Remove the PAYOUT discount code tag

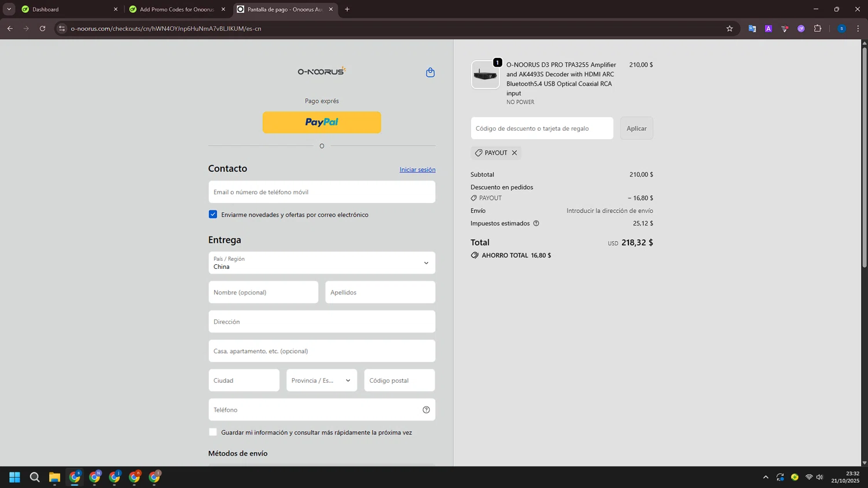point(514,153)
